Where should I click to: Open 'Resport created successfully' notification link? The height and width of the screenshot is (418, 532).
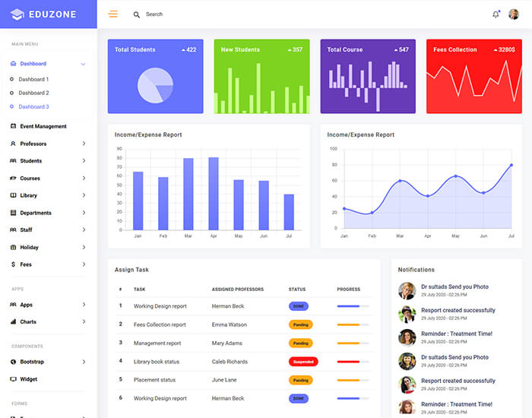[x=458, y=310]
